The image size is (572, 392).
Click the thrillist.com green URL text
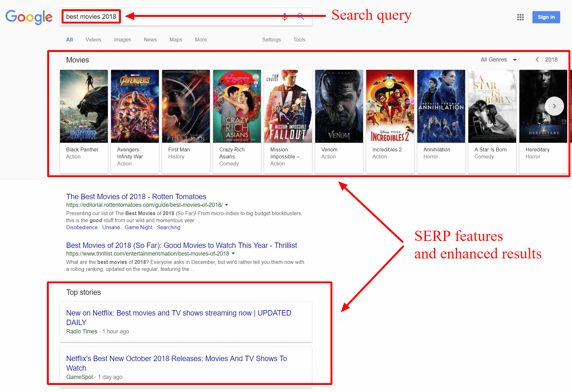point(148,254)
